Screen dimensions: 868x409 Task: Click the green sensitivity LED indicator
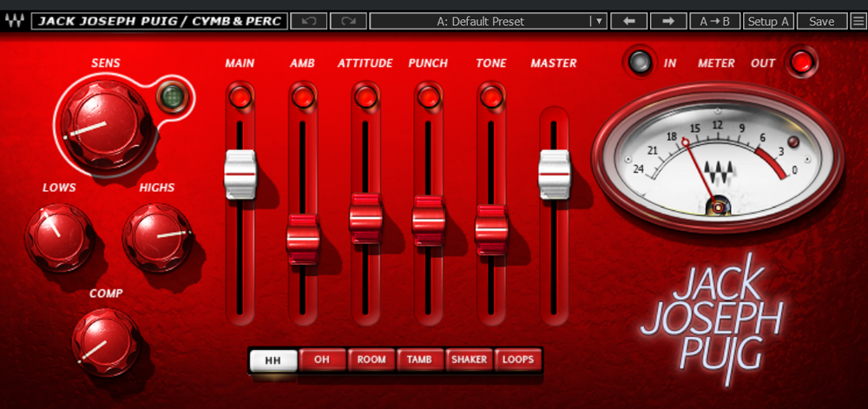pos(172,97)
